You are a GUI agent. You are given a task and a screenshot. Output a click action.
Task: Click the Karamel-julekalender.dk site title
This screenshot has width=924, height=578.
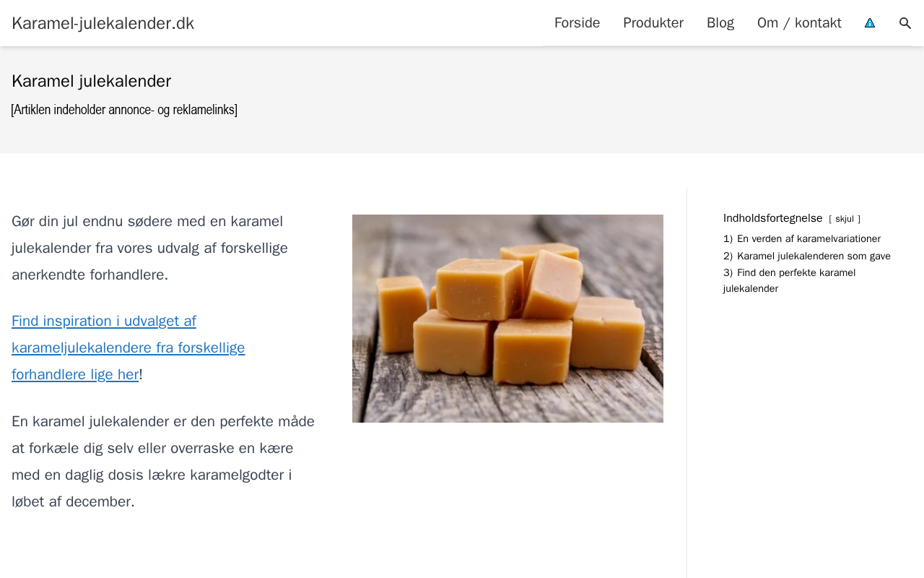tap(103, 23)
